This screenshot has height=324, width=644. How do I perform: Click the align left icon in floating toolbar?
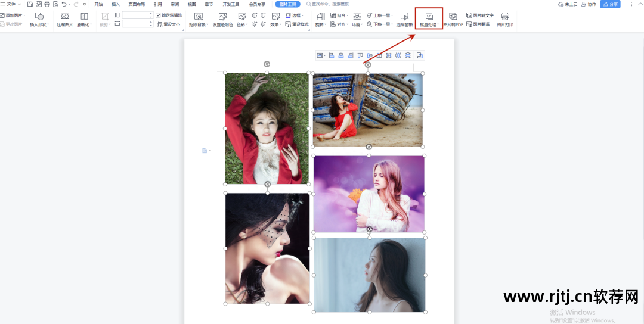pos(332,55)
